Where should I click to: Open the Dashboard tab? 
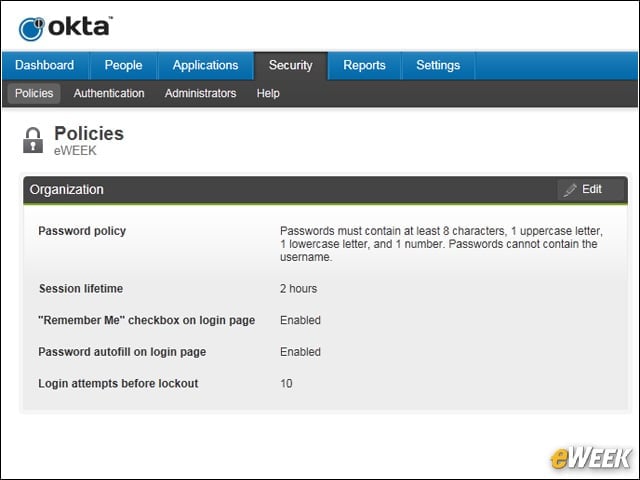click(x=44, y=65)
